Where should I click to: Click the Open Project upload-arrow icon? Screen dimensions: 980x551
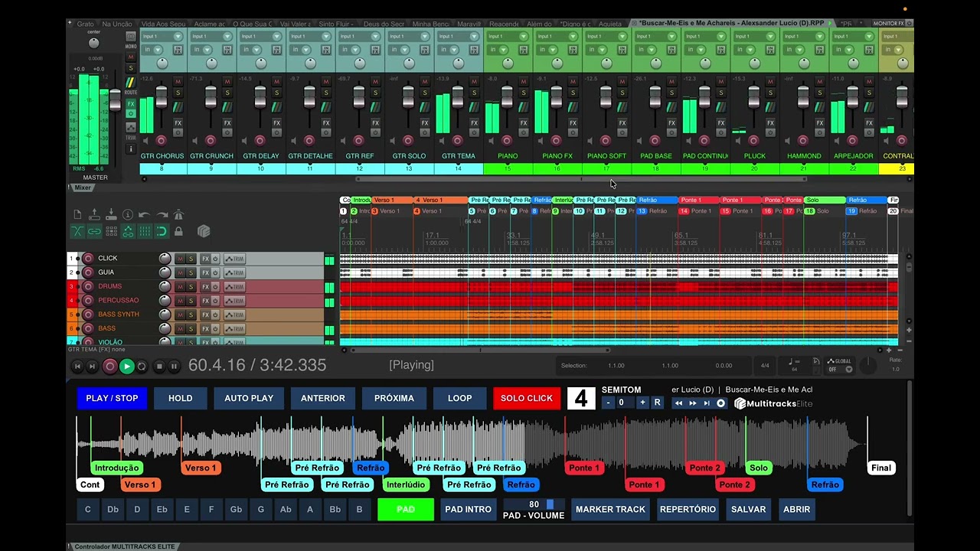(94, 215)
